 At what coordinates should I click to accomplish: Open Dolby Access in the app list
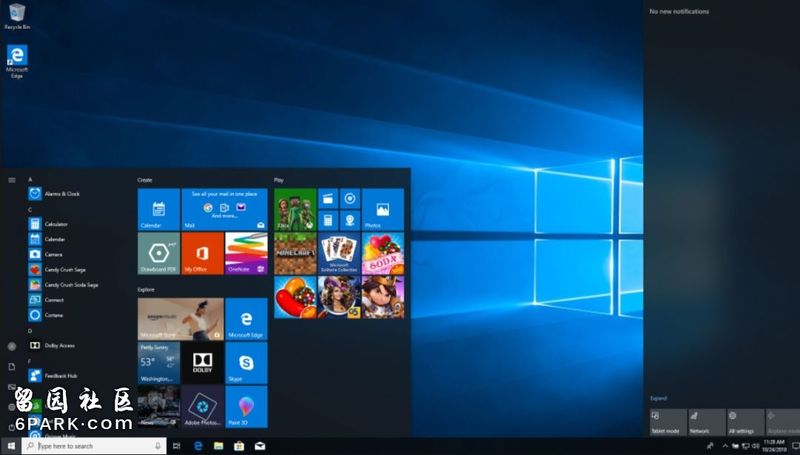[x=52, y=345]
